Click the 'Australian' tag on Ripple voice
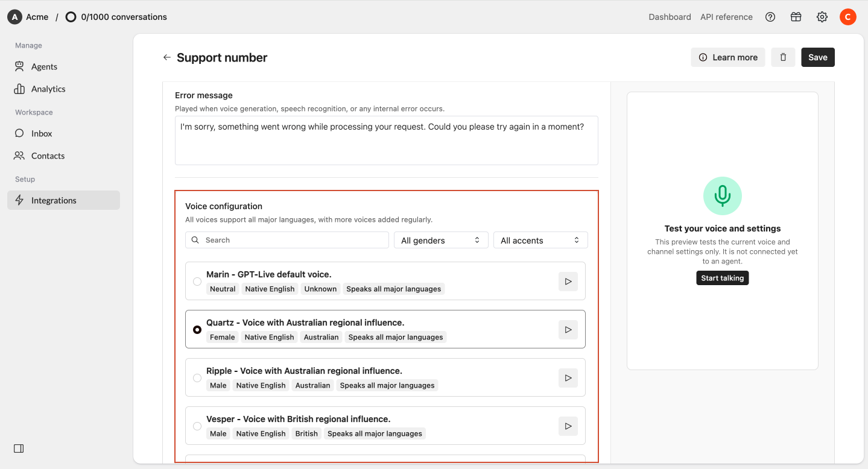 click(313, 385)
